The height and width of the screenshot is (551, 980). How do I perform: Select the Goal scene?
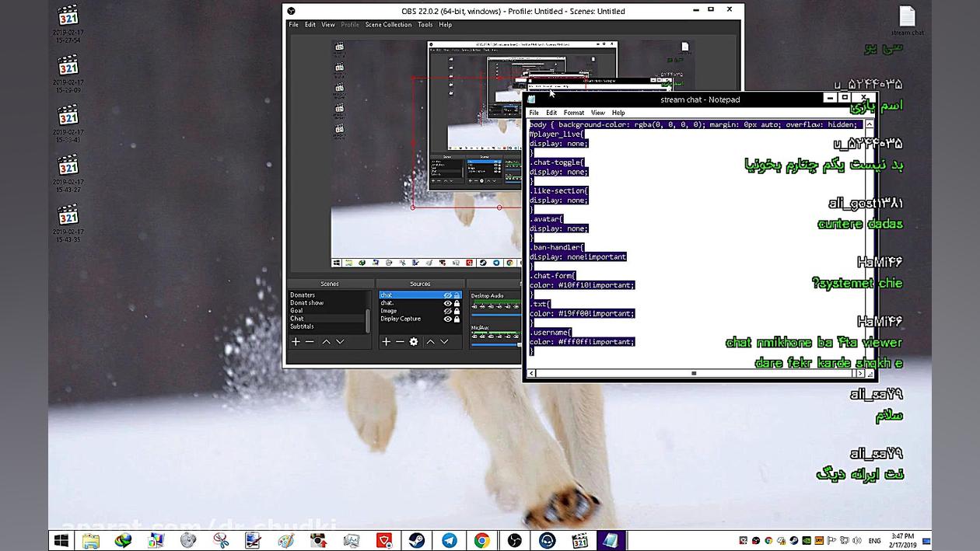click(327, 311)
